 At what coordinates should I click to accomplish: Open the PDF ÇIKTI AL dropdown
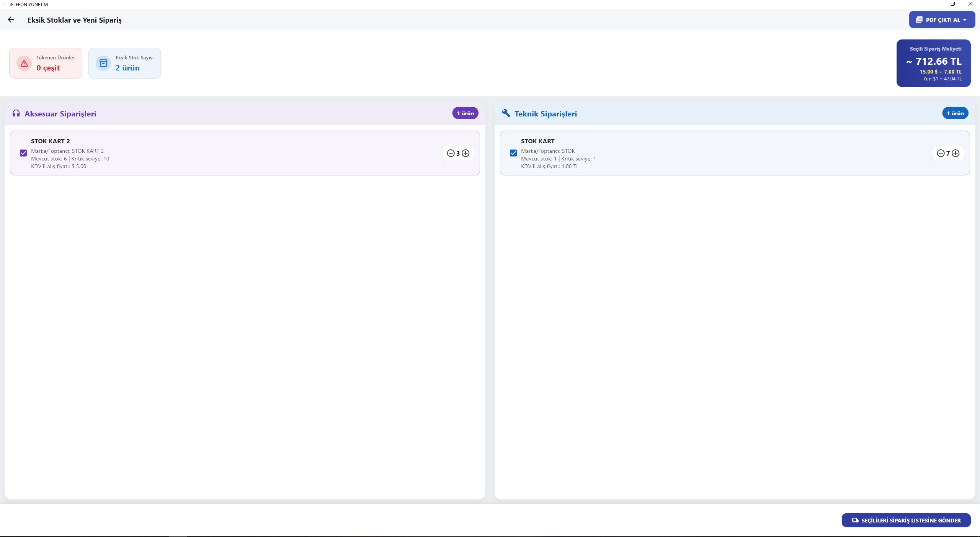942,20
